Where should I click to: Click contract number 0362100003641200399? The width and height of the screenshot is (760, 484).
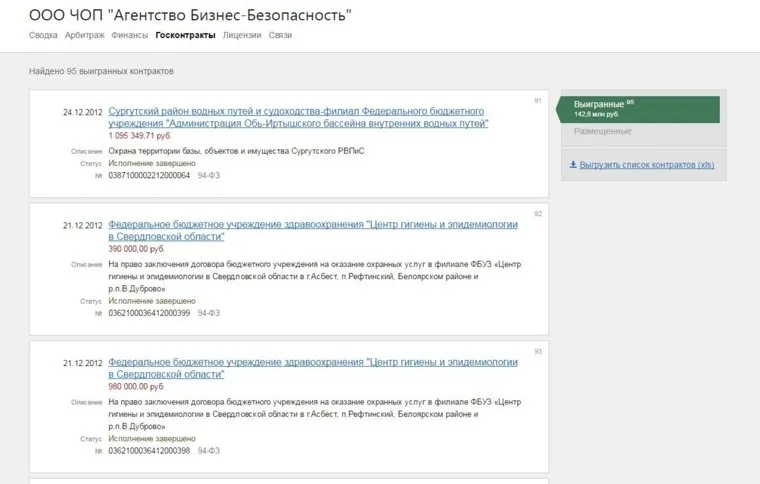coord(149,313)
